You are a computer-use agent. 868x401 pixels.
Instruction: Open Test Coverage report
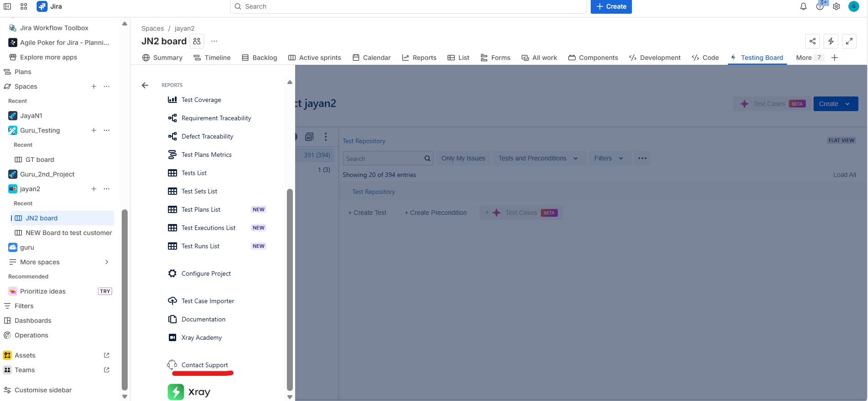201,100
